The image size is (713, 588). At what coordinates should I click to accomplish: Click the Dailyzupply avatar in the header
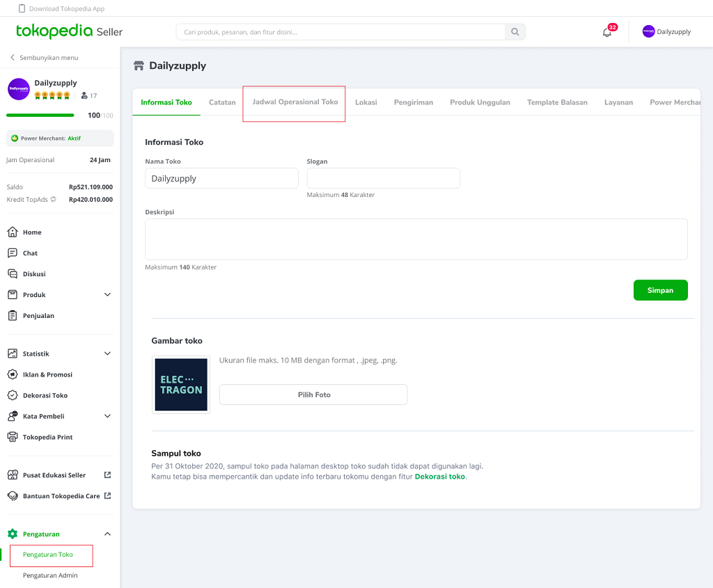pyautogui.click(x=648, y=31)
